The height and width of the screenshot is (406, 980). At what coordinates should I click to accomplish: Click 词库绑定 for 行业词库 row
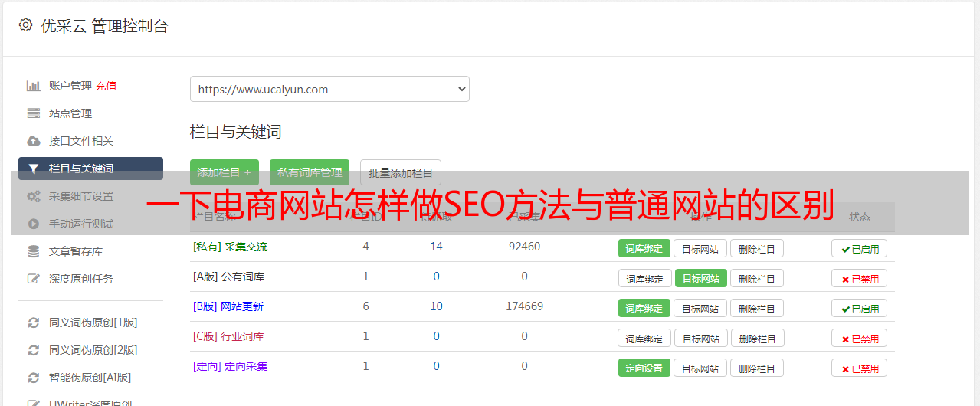pos(644,338)
